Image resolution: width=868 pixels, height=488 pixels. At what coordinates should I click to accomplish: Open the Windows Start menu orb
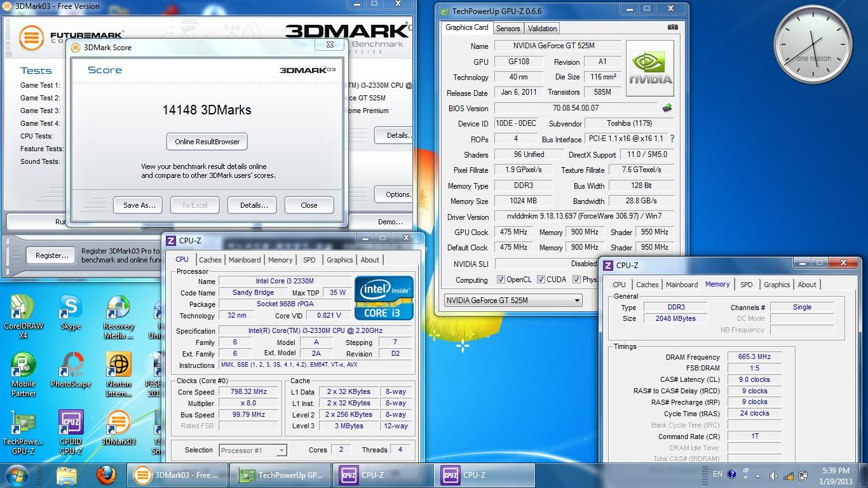click(17, 475)
